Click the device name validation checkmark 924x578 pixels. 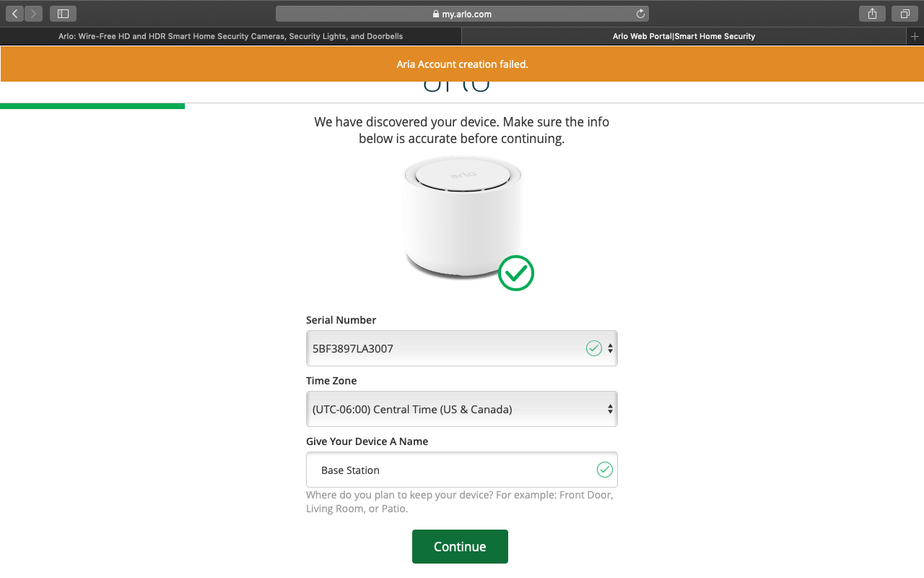pyautogui.click(x=604, y=470)
